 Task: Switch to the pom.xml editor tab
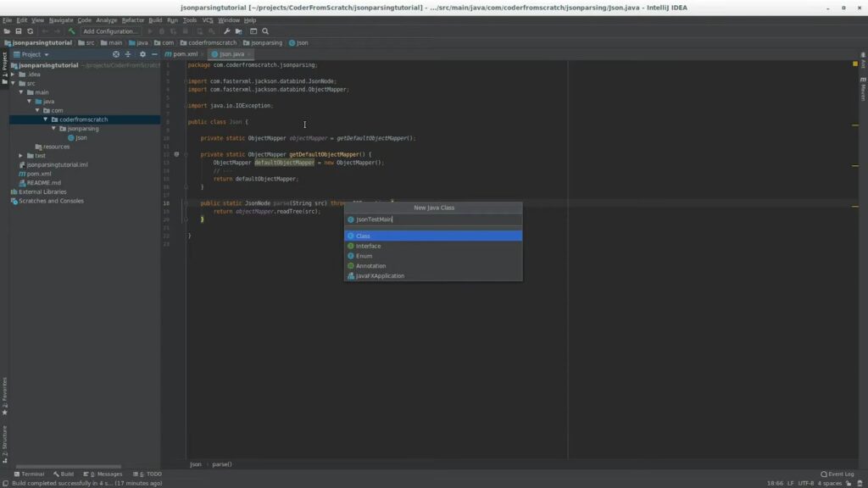click(184, 53)
